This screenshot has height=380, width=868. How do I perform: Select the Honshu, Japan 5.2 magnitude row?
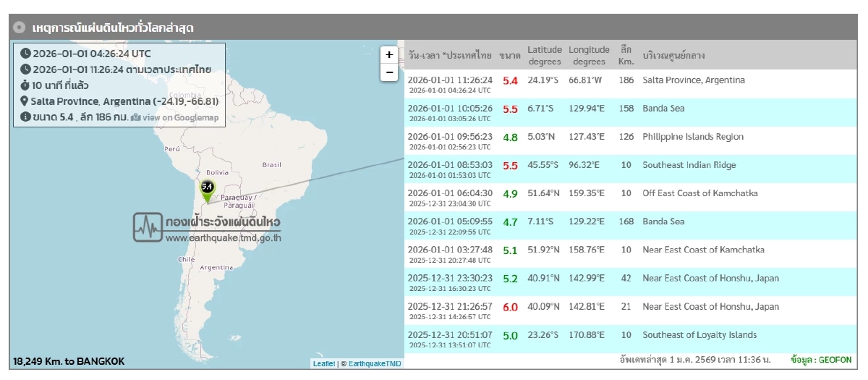(x=710, y=278)
